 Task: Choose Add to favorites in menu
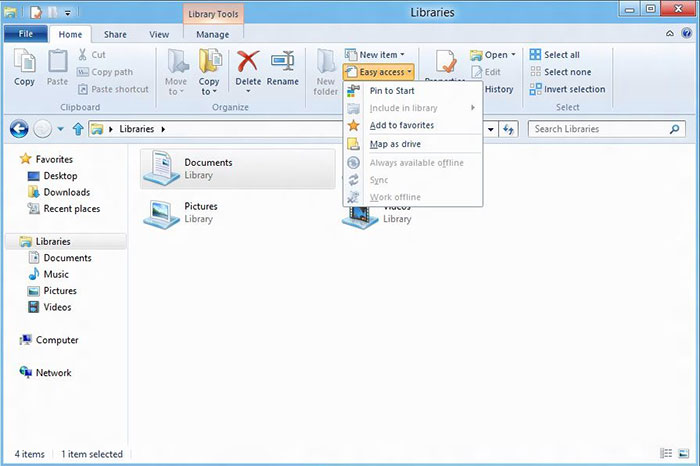(x=401, y=125)
